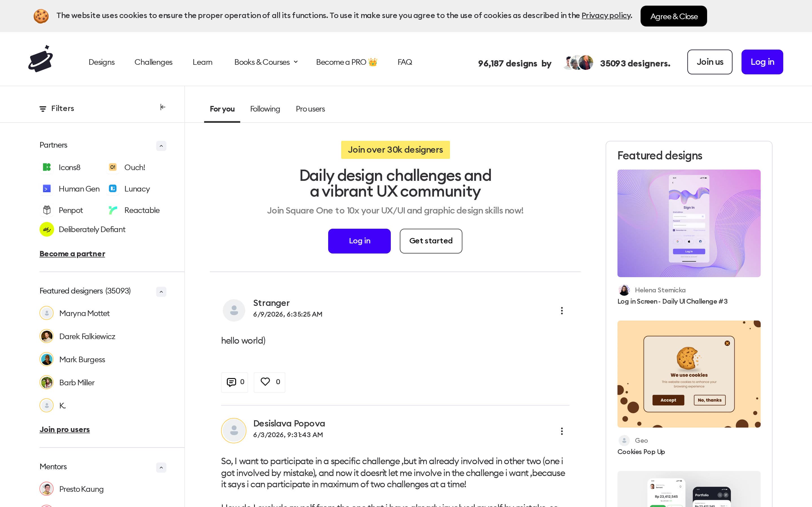The height and width of the screenshot is (507, 812).
Task: Switch to the Pro users tab
Action: (x=310, y=109)
